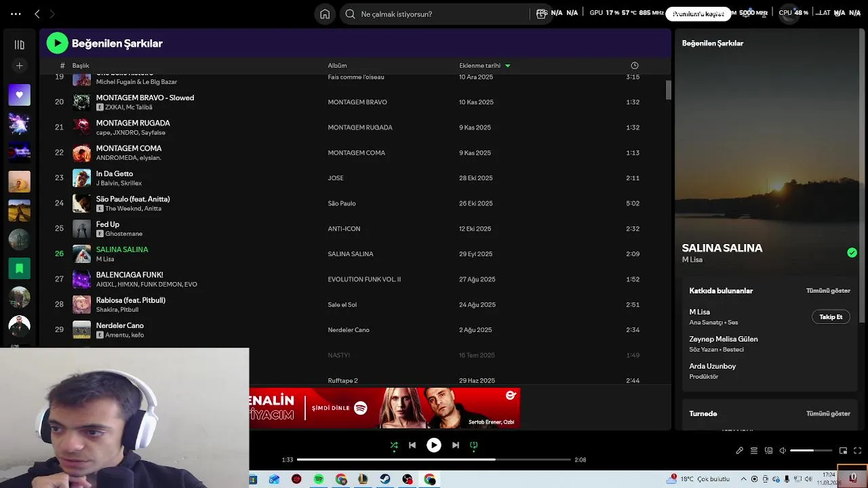Enter full screen with the expand icon
The height and width of the screenshot is (488, 868).
(857, 451)
